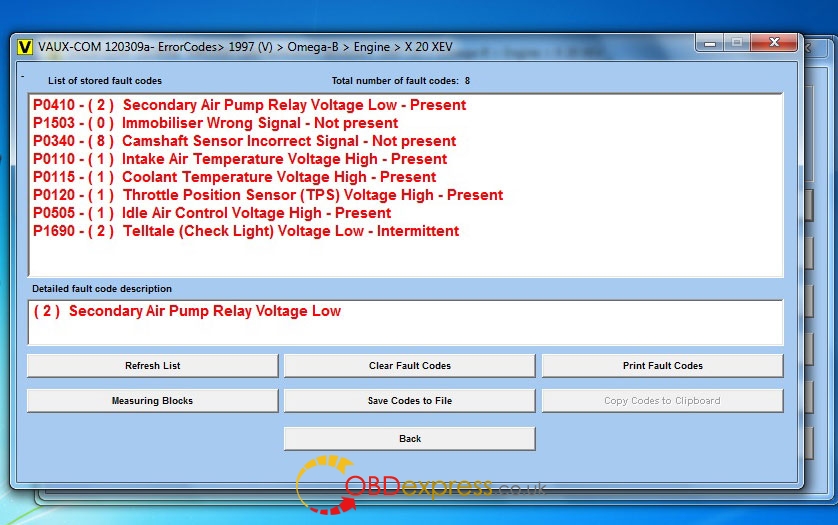This screenshot has height=525, width=838.
Task: Open Measuring Blocks
Action: [152, 400]
